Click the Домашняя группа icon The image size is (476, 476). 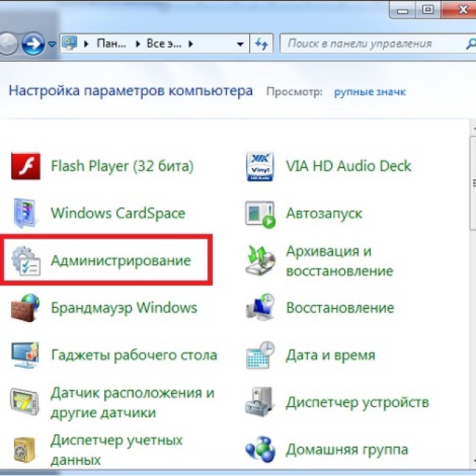click(x=260, y=449)
